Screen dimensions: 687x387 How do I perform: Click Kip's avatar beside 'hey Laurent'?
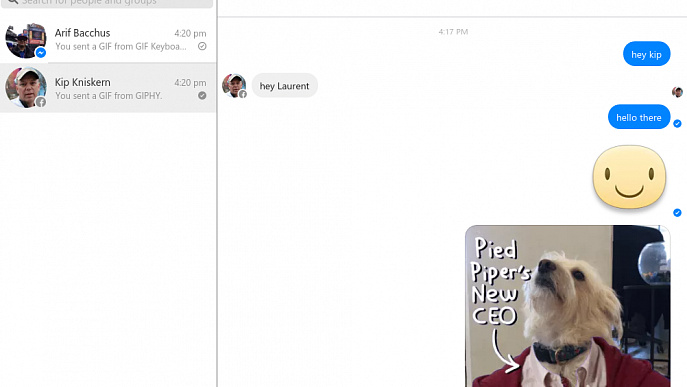point(234,86)
